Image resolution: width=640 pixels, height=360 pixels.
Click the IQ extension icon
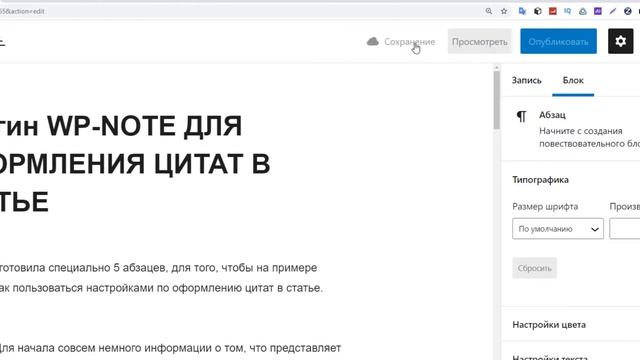pyautogui.click(x=568, y=11)
